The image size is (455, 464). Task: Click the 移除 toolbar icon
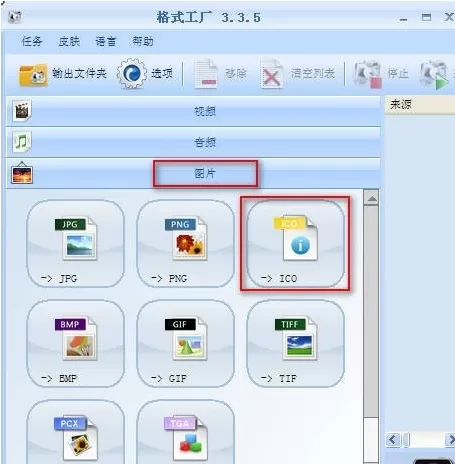click(206, 74)
